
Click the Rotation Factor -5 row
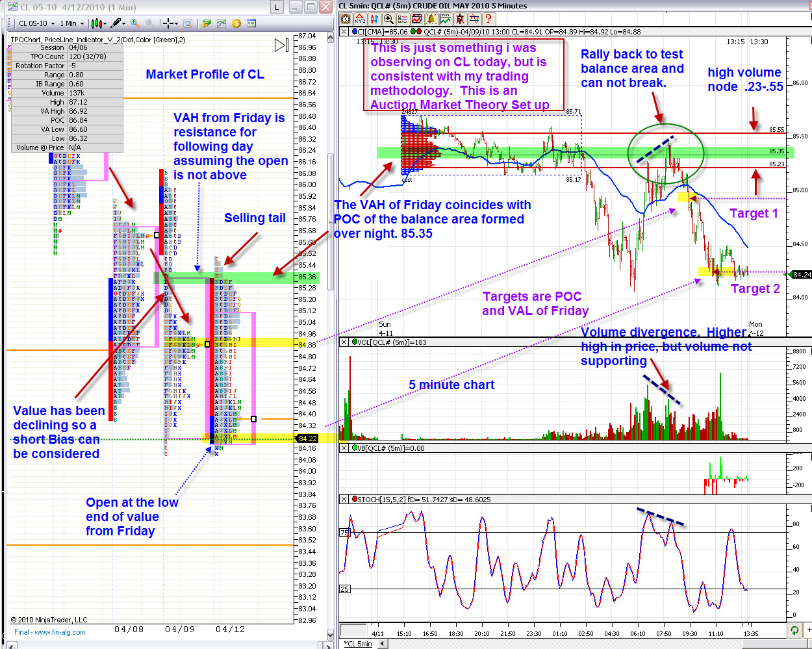coord(67,66)
